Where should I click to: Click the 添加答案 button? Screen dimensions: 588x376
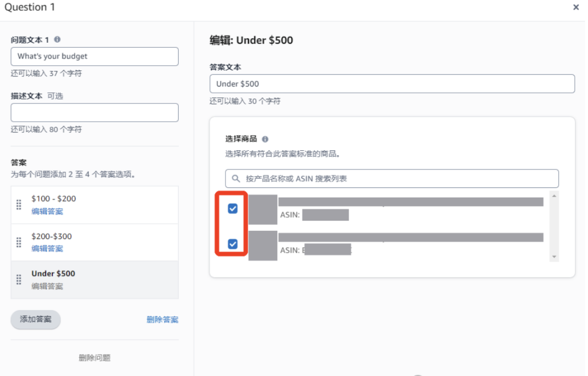35,319
